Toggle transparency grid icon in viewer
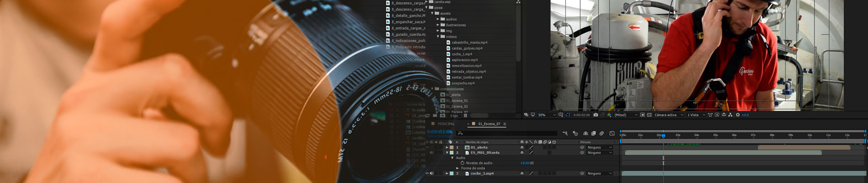868x183 pixels. 649,115
